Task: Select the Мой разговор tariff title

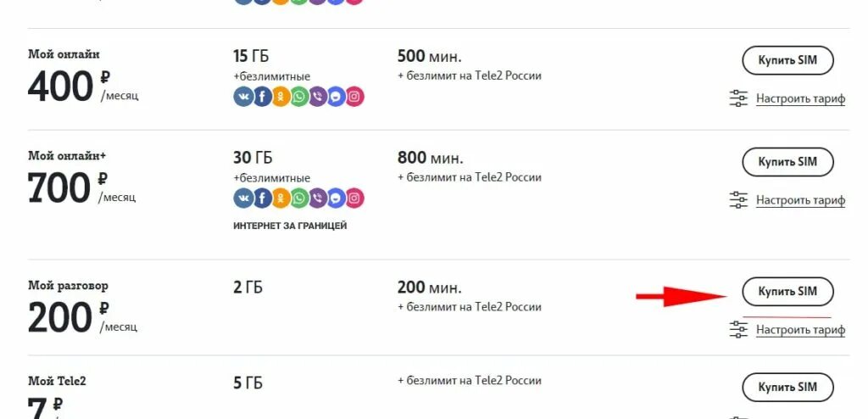Action: [68, 286]
